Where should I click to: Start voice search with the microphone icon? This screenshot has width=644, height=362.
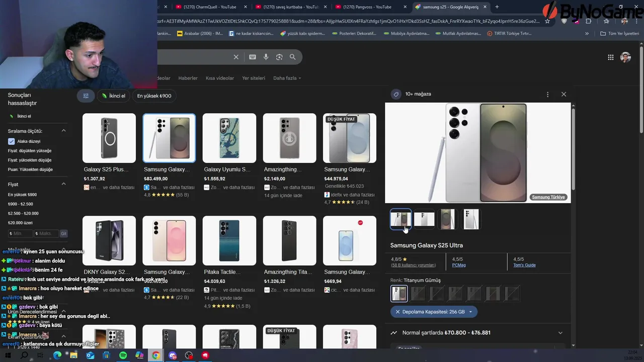(x=266, y=57)
